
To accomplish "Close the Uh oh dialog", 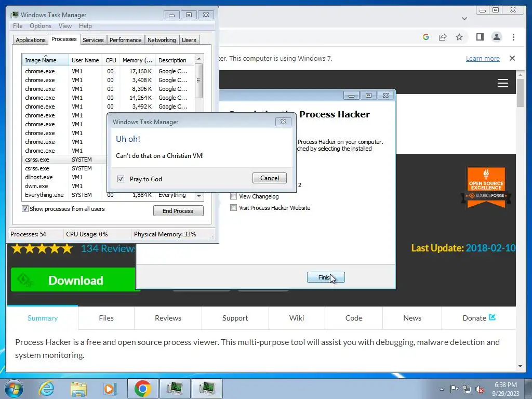I will point(283,122).
